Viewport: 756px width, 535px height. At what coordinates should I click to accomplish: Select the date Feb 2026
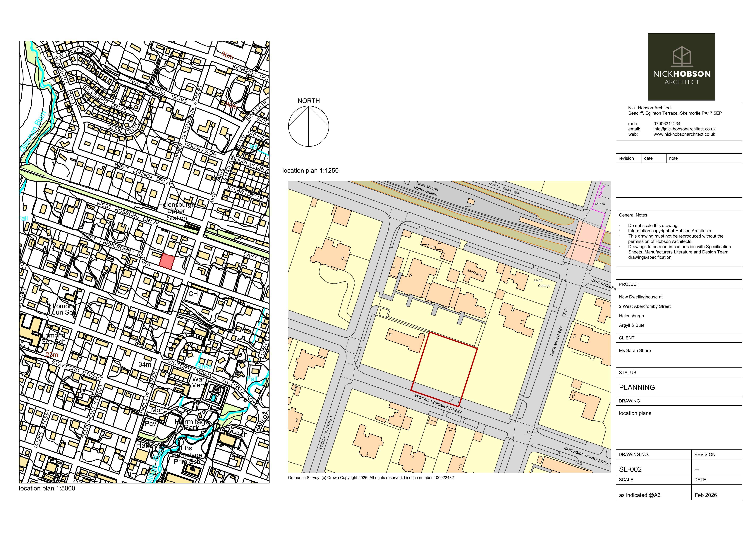pos(706,495)
